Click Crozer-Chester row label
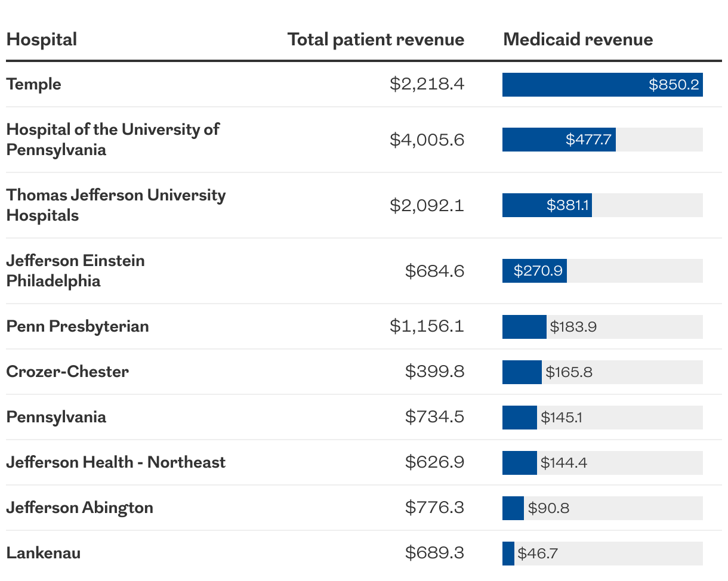The height and width of the screenshot is (581, 728). coord(67,372)
